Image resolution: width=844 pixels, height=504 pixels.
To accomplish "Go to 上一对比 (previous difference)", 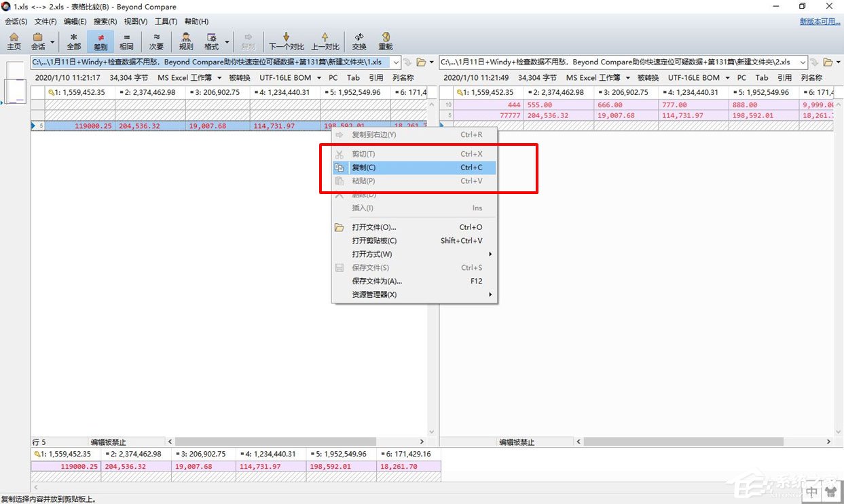I will pos(325,41).
